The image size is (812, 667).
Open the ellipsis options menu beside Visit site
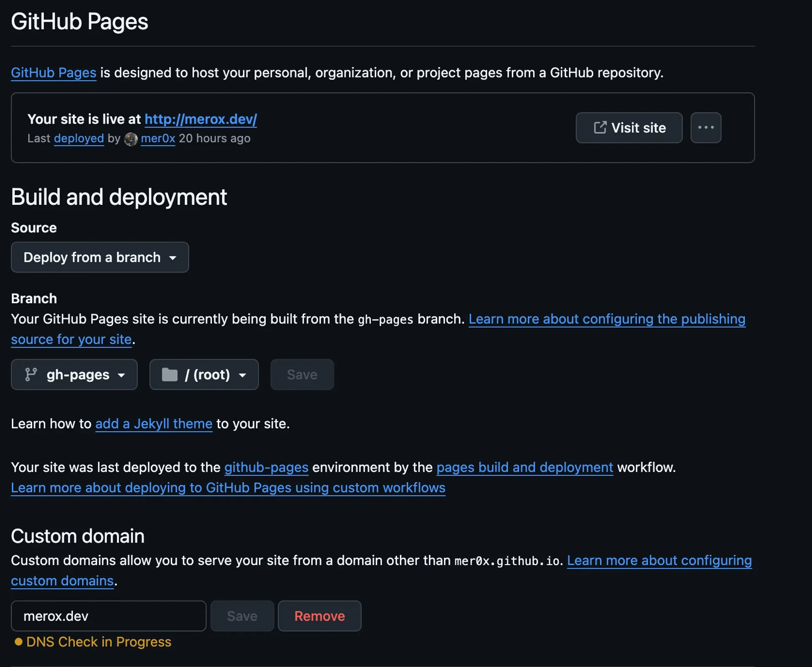(705, 127)
